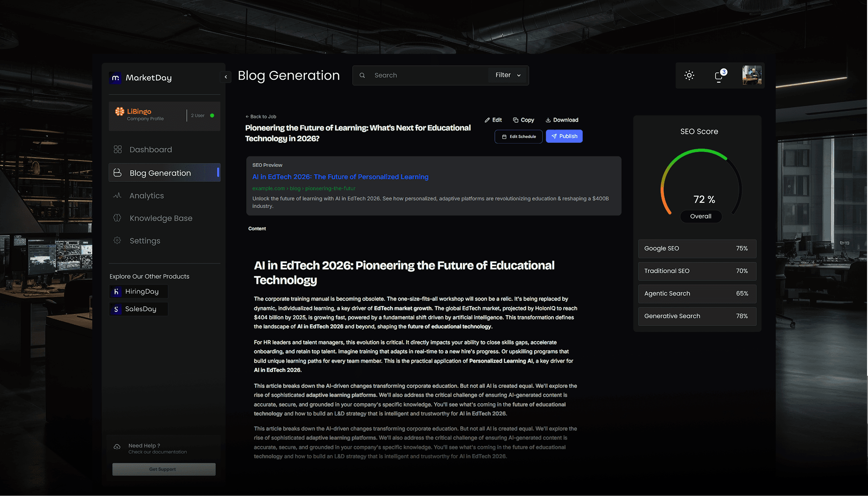
Task: Click the example.com blog URL breadcrumb
Action: point(304,188)
